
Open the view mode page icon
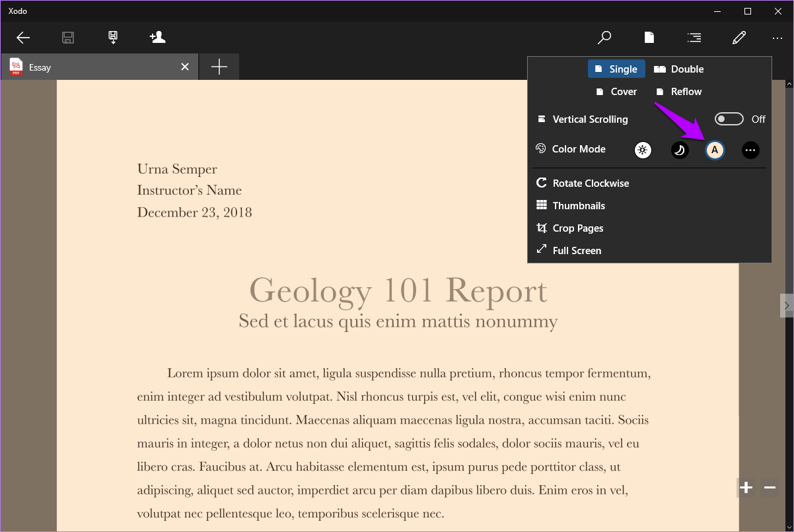click(649, 38)
